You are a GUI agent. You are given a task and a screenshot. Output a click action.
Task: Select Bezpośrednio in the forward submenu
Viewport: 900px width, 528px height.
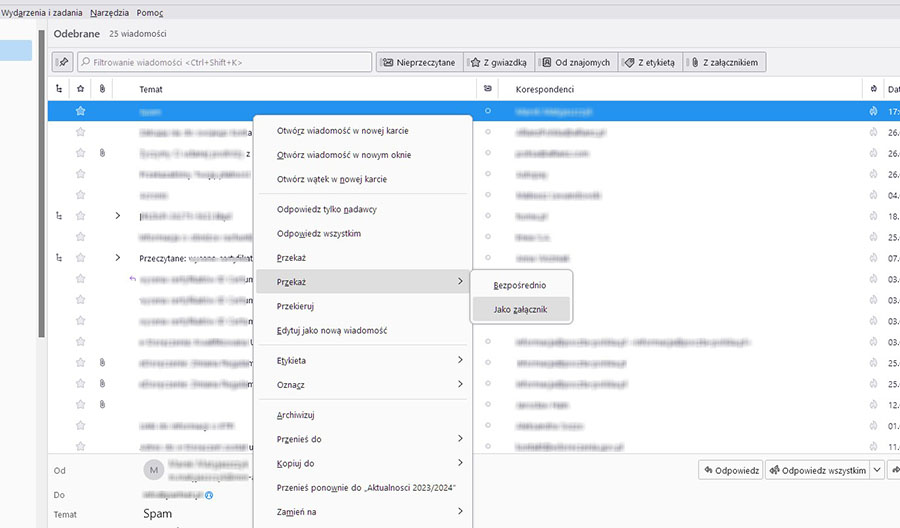(x=521, y=285)
